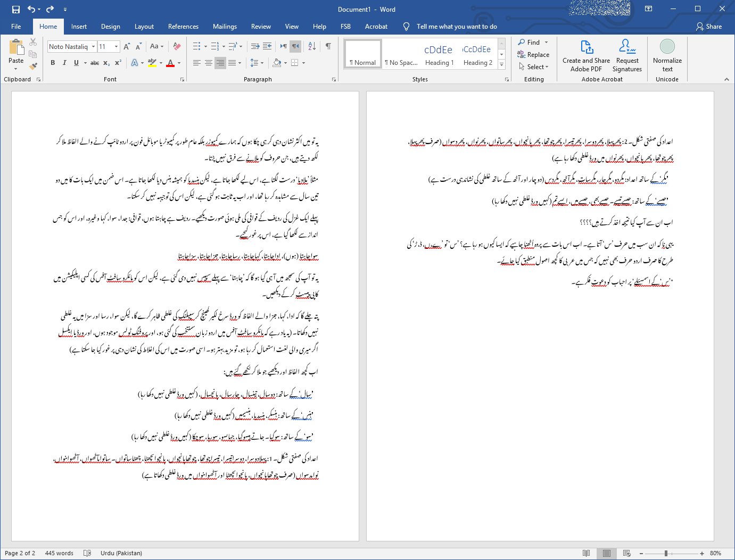Toggle Superscript formatting
This screenshot has width=735, height=560.
click(x=118, y=63)
